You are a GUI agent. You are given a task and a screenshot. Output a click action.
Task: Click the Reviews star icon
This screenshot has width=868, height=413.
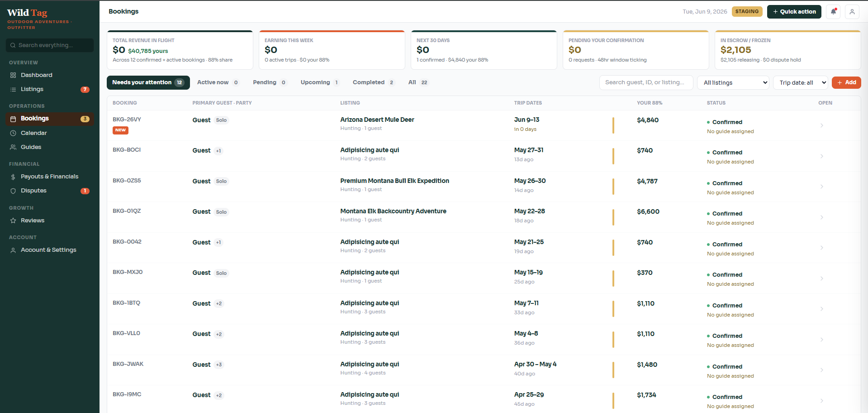tap(13, 221)
